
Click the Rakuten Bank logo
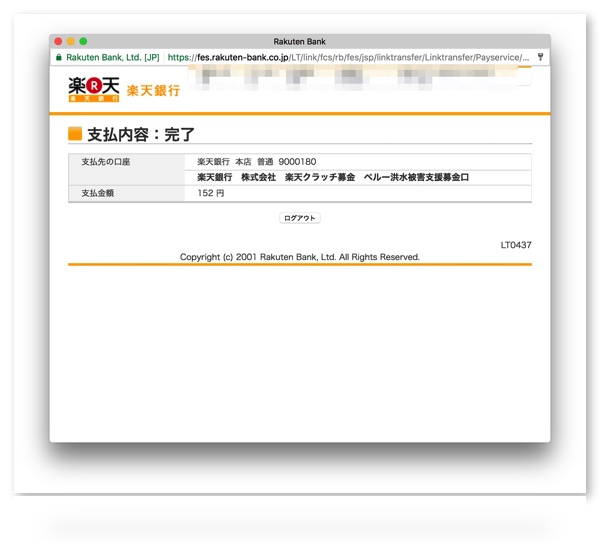pyautogui.click(x=94, y=90)
